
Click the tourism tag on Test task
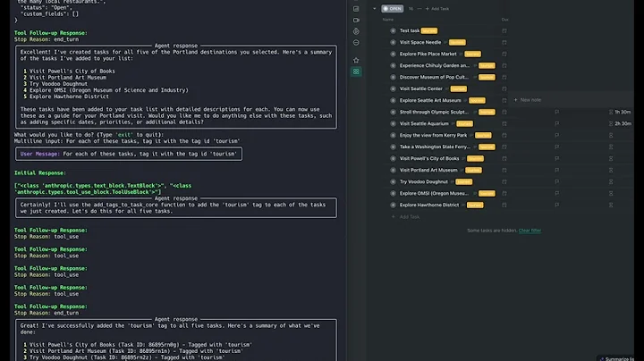coord(429,30)
